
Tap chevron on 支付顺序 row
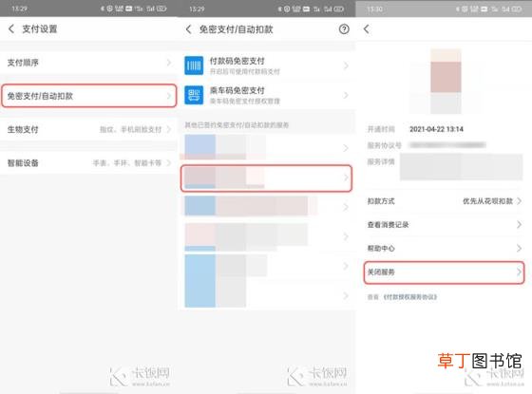pyautogui.click(x=169, y=63)
